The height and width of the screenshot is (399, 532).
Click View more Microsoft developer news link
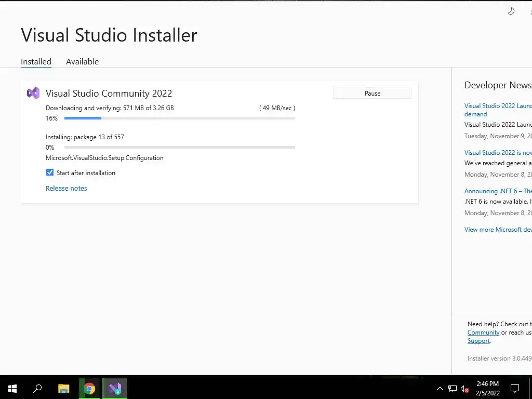click(498, 230)
